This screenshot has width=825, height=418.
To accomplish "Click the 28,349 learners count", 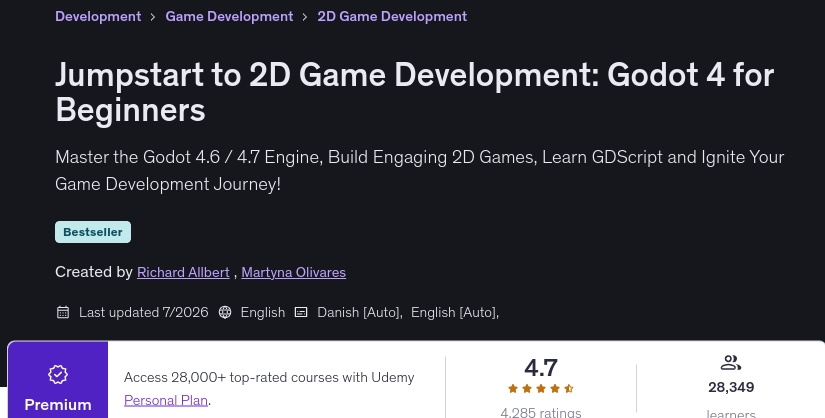I will (731, 387).
